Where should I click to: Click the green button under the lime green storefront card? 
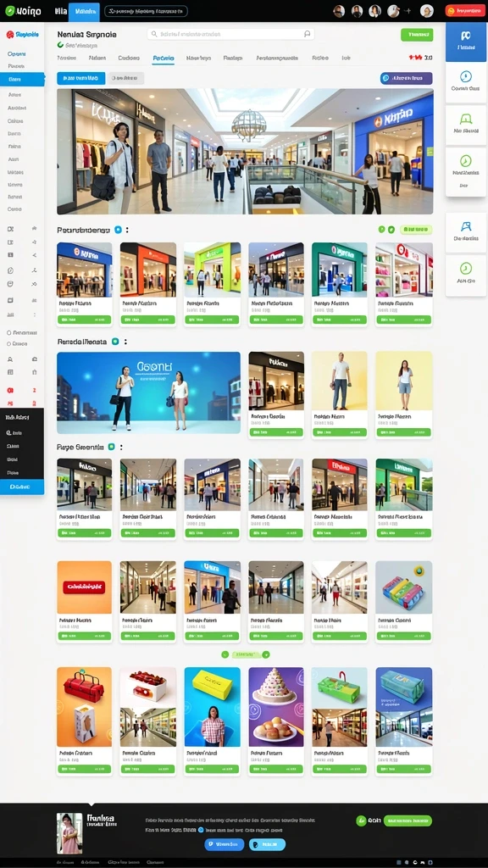212,320
